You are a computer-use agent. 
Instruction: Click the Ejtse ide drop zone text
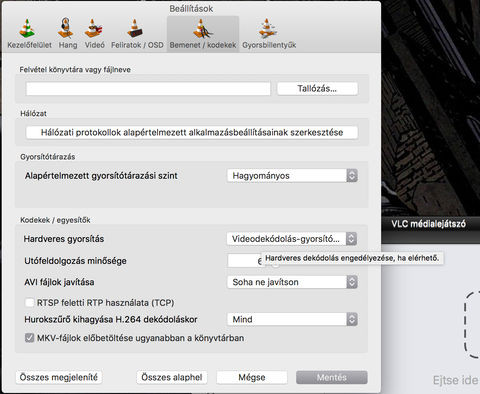(x=455, y=380)
